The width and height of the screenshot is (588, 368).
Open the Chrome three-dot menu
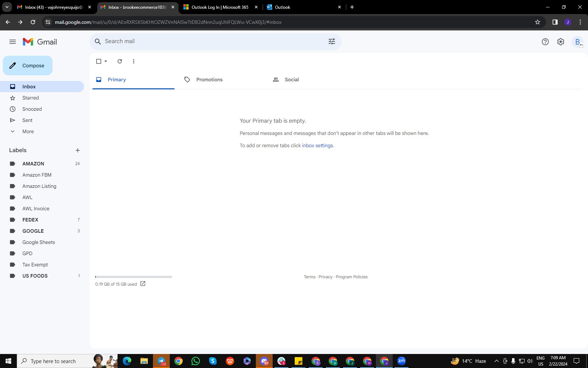point(580,22)
